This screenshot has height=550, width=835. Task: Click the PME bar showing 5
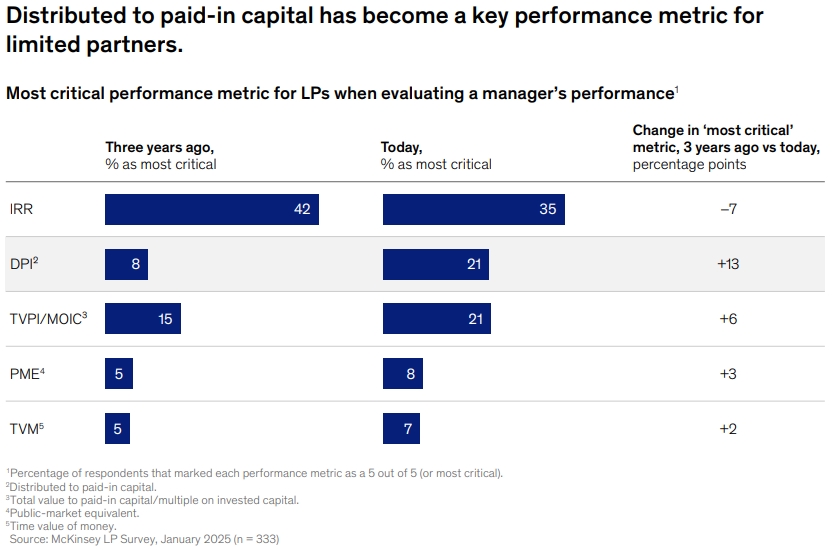(119, 374)
